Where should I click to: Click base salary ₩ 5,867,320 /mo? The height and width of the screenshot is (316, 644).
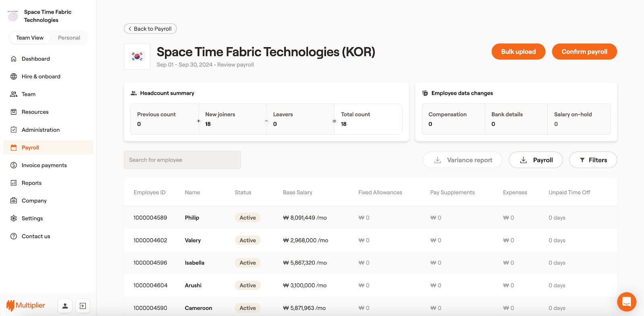click(305, 263)
